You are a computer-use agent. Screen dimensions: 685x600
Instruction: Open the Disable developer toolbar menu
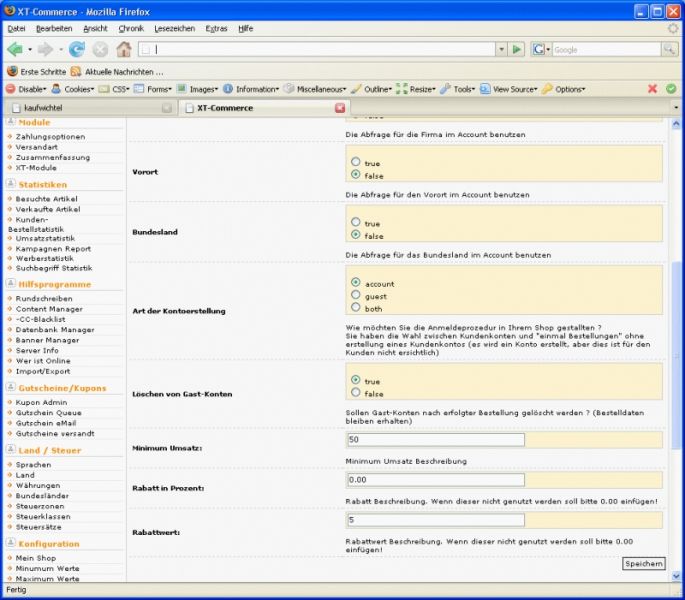tap(26, 89)
